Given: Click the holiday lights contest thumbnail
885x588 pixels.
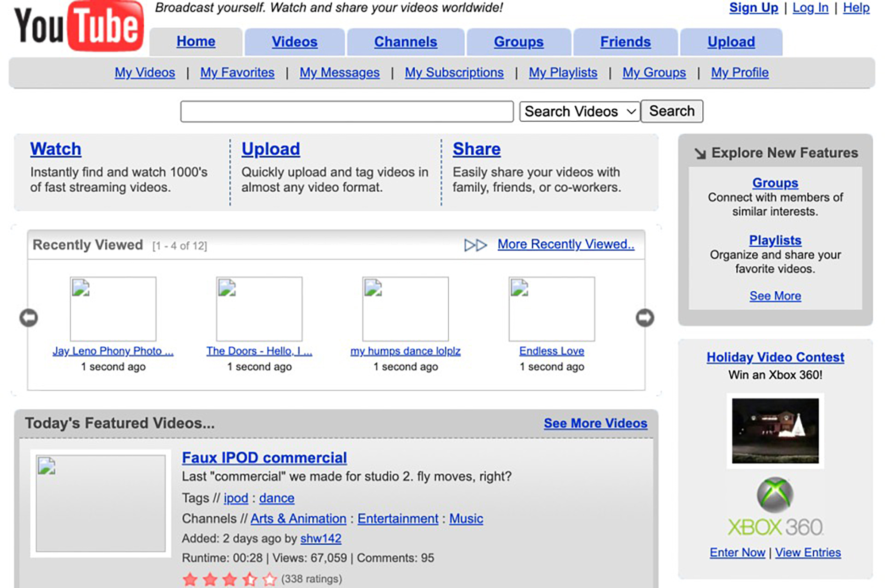Looking at the screenshot, I should (775, 431).
